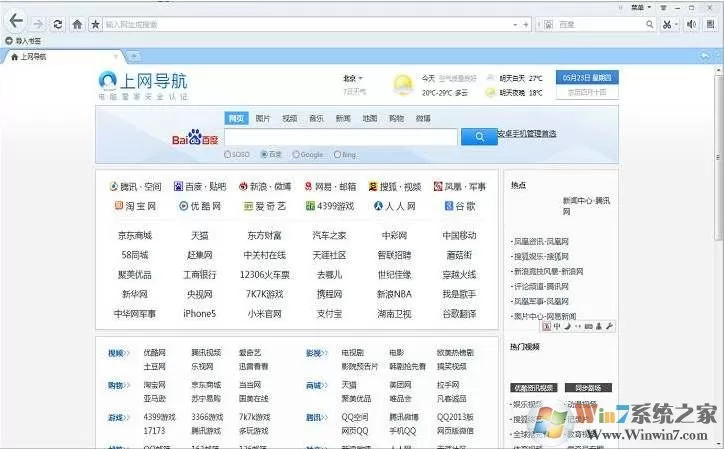Click the blue Baidu search magnifier button
The image size is (724, 449).
pyautogui.click(x=479, y=137)
